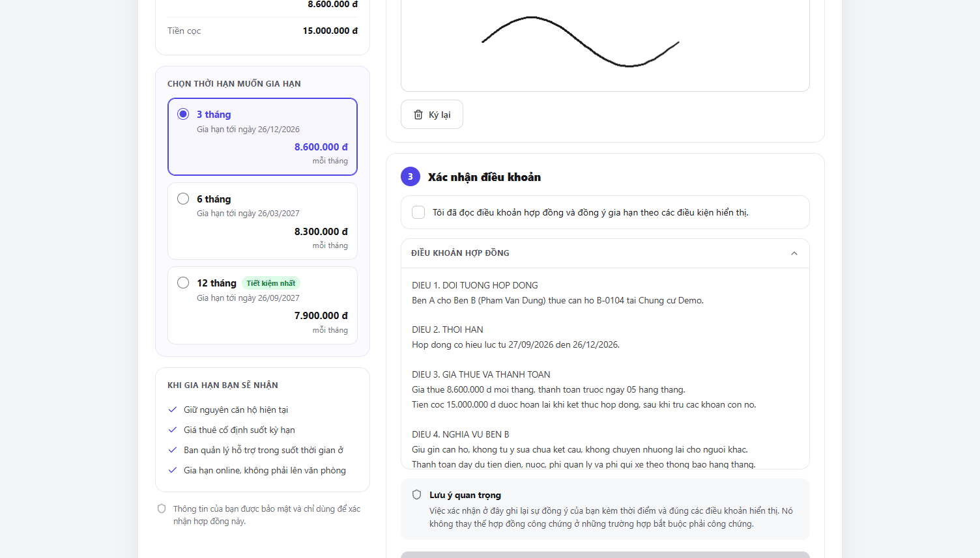Click Gia hạn tới ngày 26/03/2027 text
980x558 pixels.
[x=248, y=214]
